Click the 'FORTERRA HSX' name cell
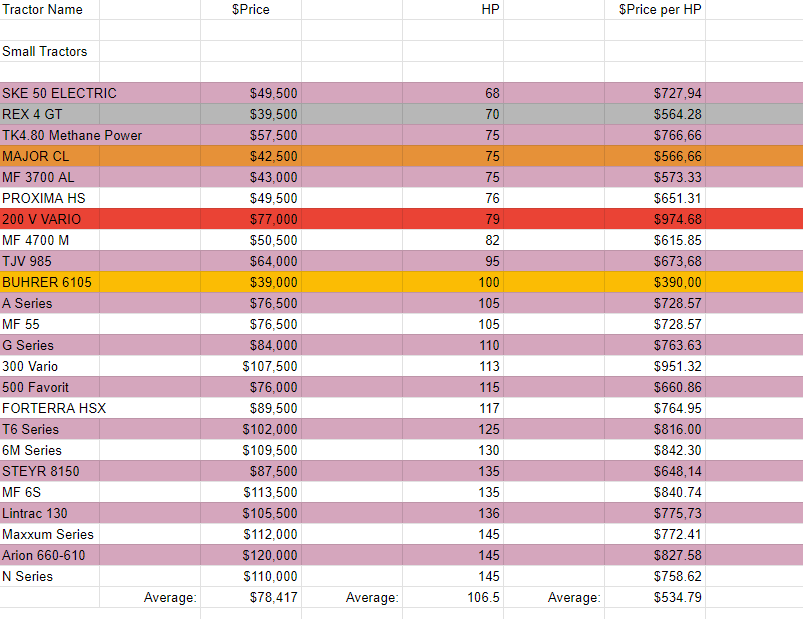This screenshot has width=803, height=619. tap(54, 408)
